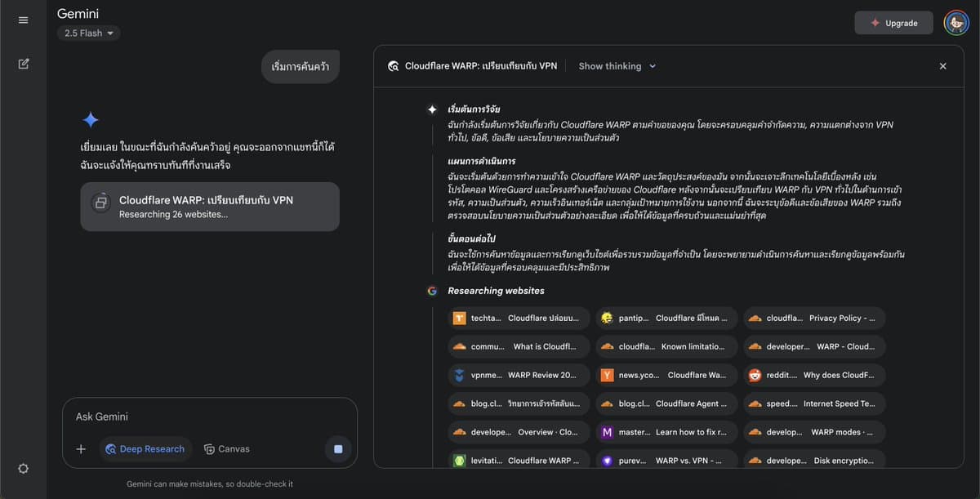
Task: Click the vpnmentor blue shield icon
Action: pyautogui.click(x=459, y=375)
